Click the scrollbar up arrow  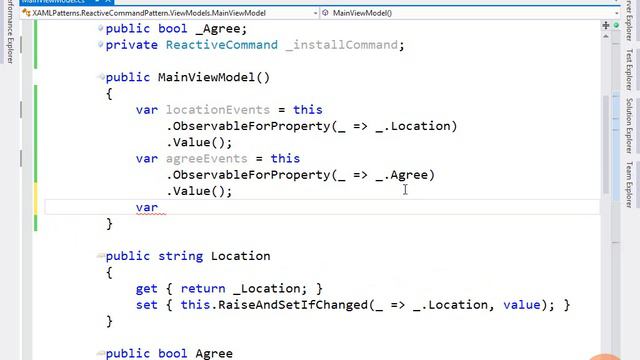[x=606, y=37]
